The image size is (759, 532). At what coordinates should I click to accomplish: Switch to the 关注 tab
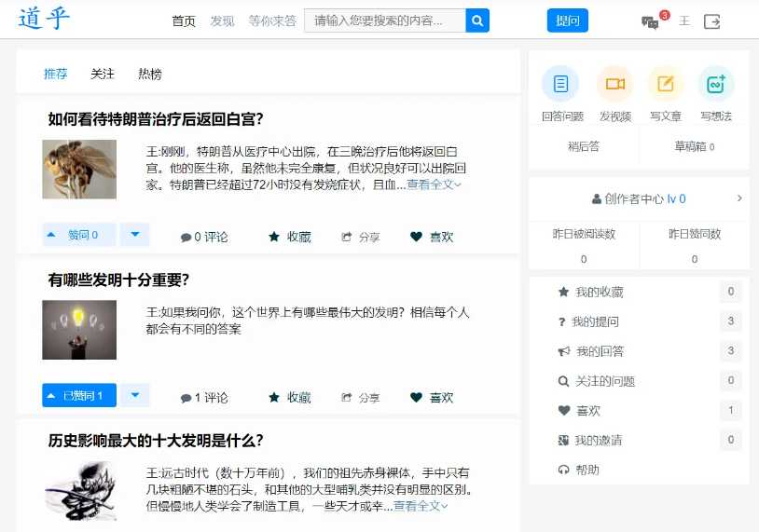(x=103, y=74)
